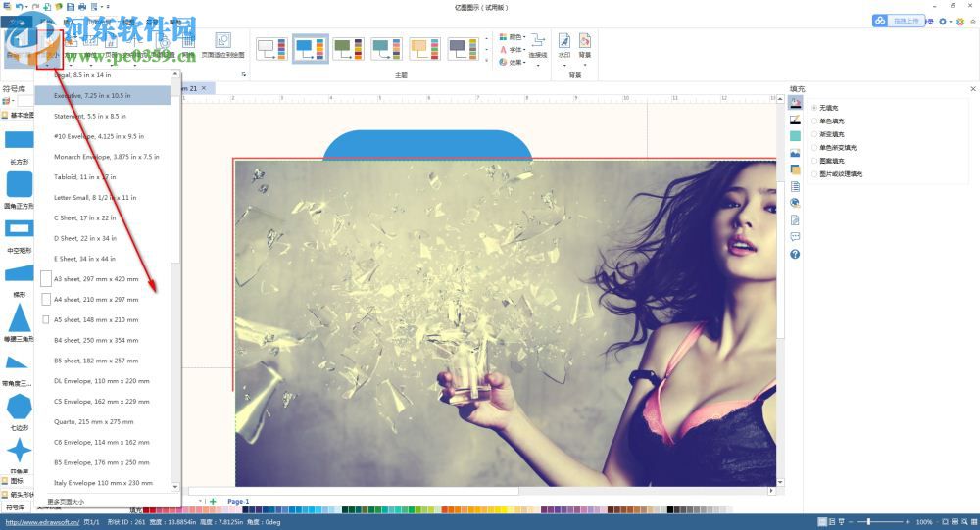Select the hollow rectangle (中空矩形) shape
The image size is (980, 530).
(x=20, y=228)
